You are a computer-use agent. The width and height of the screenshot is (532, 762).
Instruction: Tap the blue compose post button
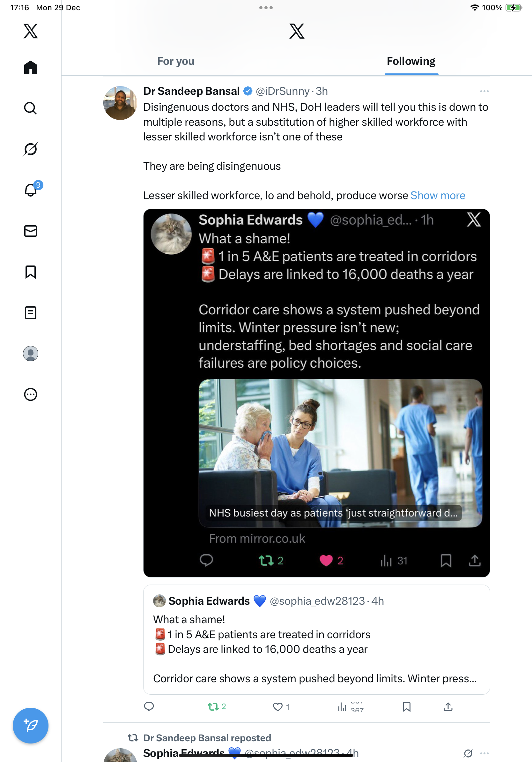pyautogui.click(x=31, y=725)
